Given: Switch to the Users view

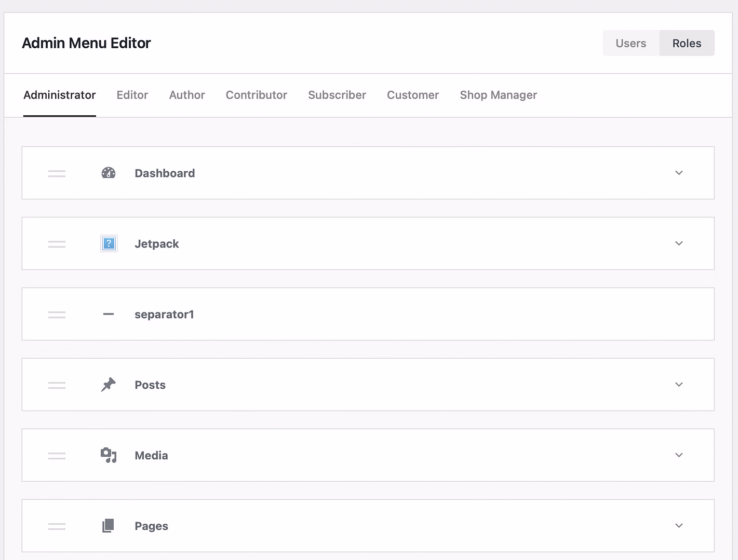Looking at the screenshot, I should 630,43.
